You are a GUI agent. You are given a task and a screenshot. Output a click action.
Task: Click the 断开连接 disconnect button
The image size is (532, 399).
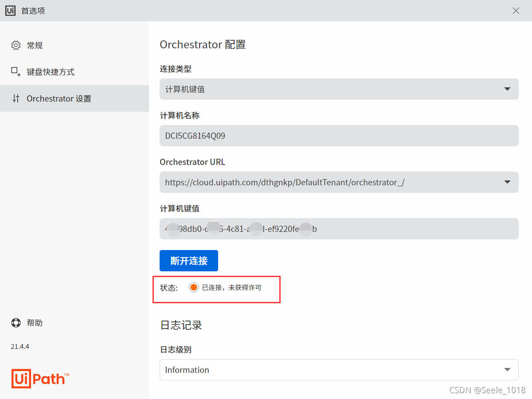click(x=189, y=261)
